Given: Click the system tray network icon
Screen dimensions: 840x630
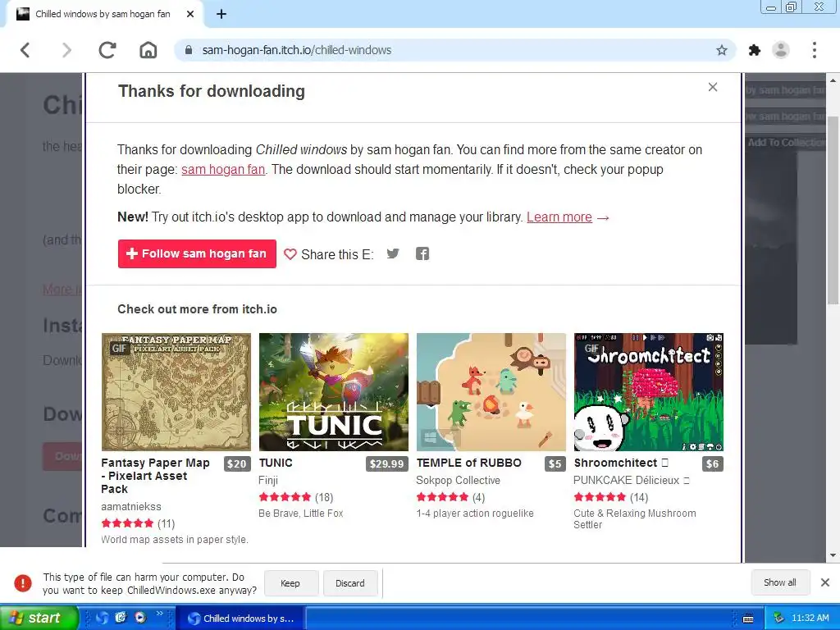Looking at the screenshot, I should point(778,619).
